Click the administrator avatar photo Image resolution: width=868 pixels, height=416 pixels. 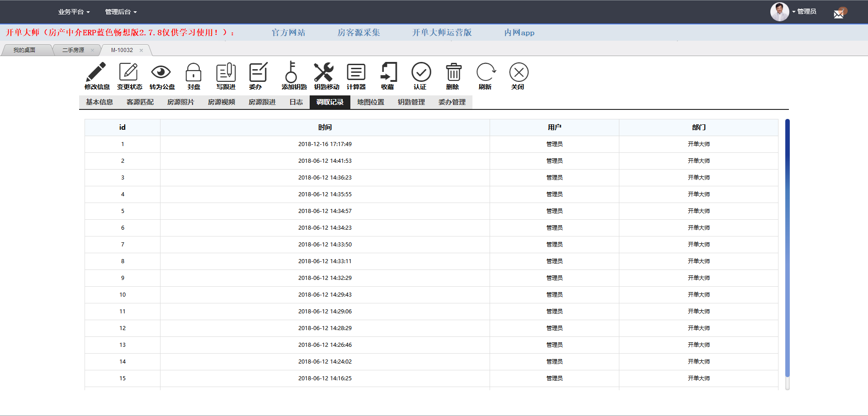[x=780, y=12]
